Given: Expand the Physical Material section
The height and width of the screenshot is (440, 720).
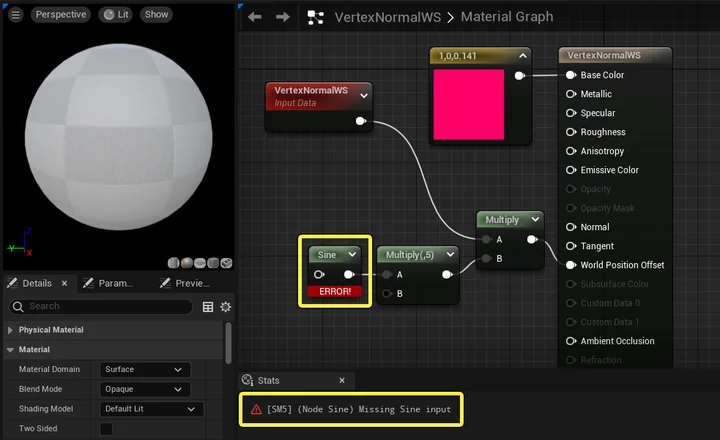Looking at the screenshot, I should coord(10,330).
